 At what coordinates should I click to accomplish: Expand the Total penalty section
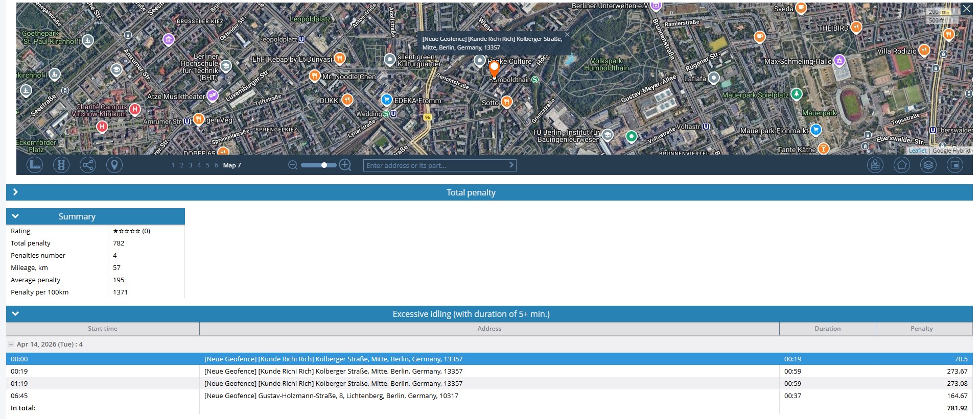pyautogui.click(x=15, y=192)
